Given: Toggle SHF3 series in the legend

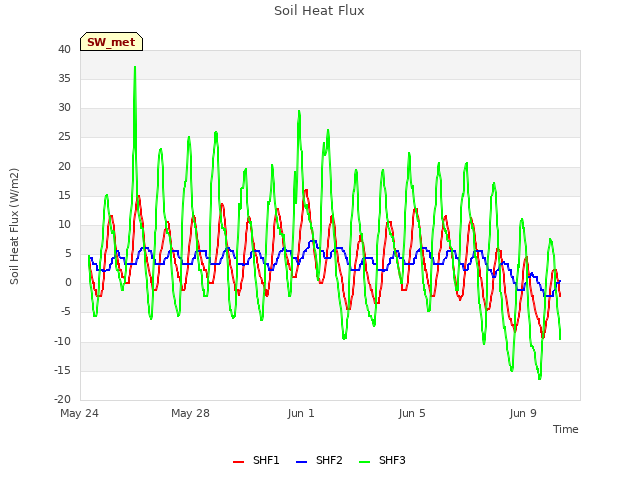Looking at the screenshot, I should [382, 460].
